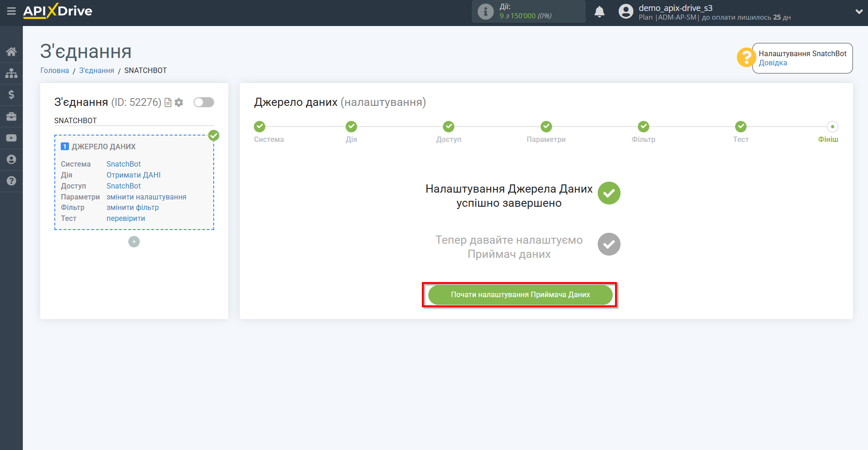Open the connections sitemap icon in the sidebar
This screenshot has height=450, width=868.
(11, 73)
